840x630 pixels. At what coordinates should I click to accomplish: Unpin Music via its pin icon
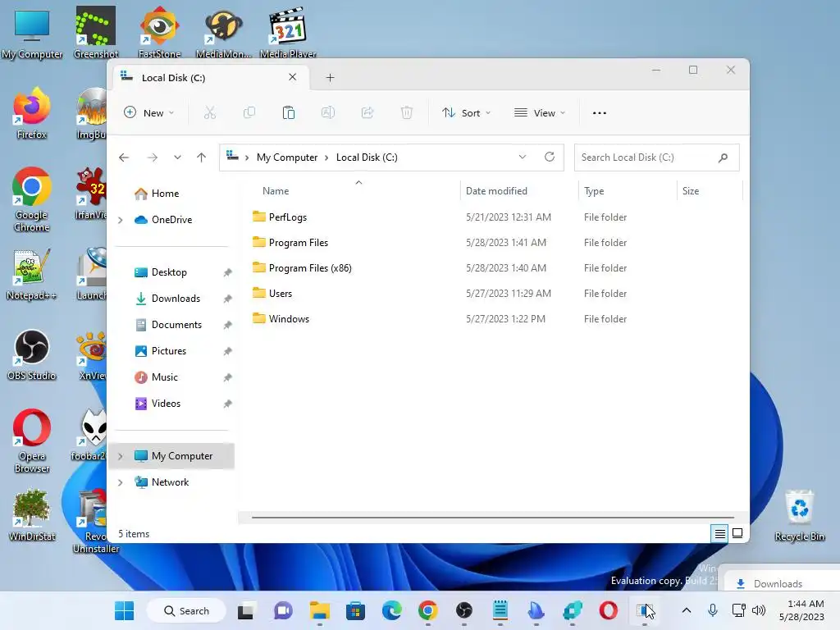tap(228, 377)
